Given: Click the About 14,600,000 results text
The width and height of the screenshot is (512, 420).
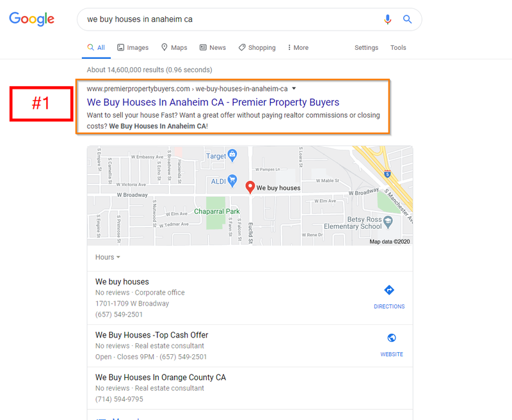Looking at the screenshot, I should coord(150,70).
